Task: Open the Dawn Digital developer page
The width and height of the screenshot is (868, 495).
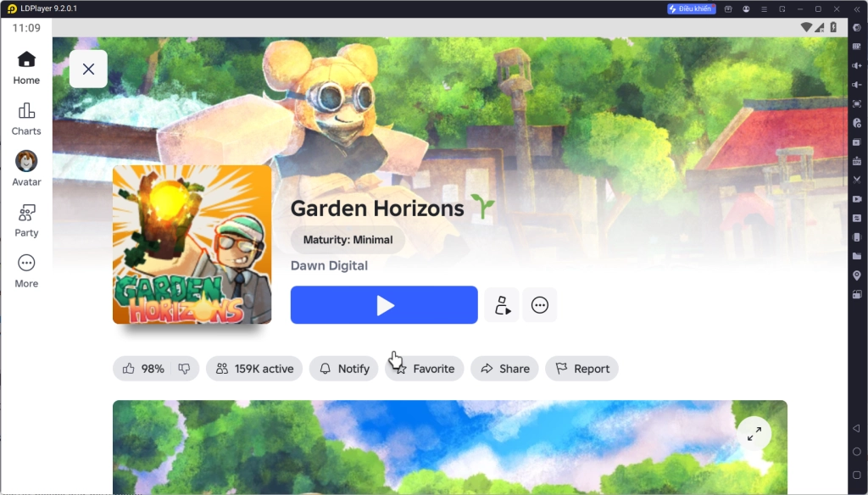Action: click(329, 265)
